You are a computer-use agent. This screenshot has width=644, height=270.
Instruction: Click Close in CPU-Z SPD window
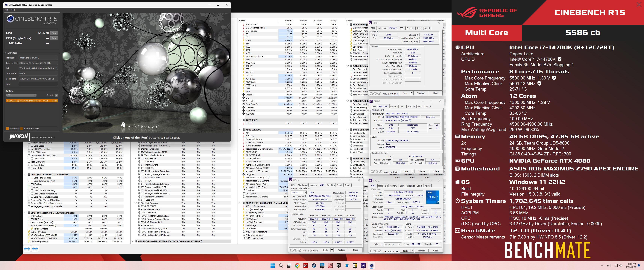(x=356, y=250)
